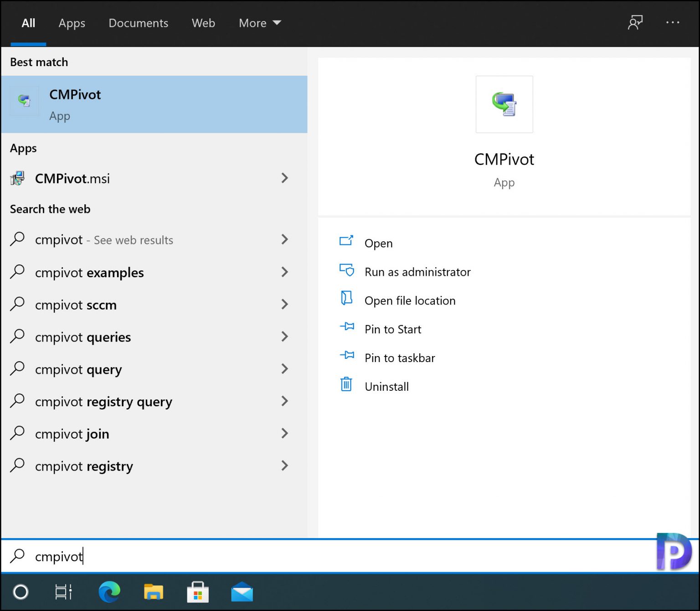Image resolution: width=700 pixels, height=611 pixels.
Task: Select cmpivot sccm suggestion
Action: point(154,305)
